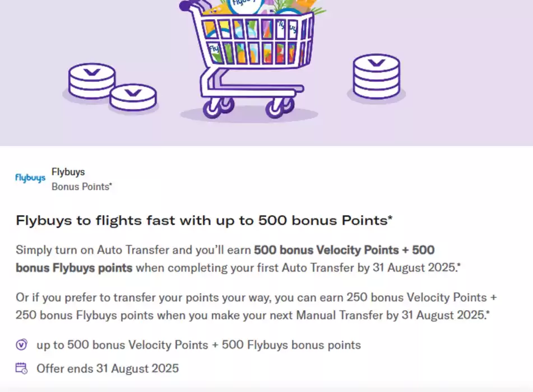Open the Flybuys partner name
533x392 pixels.
(68, 172)
